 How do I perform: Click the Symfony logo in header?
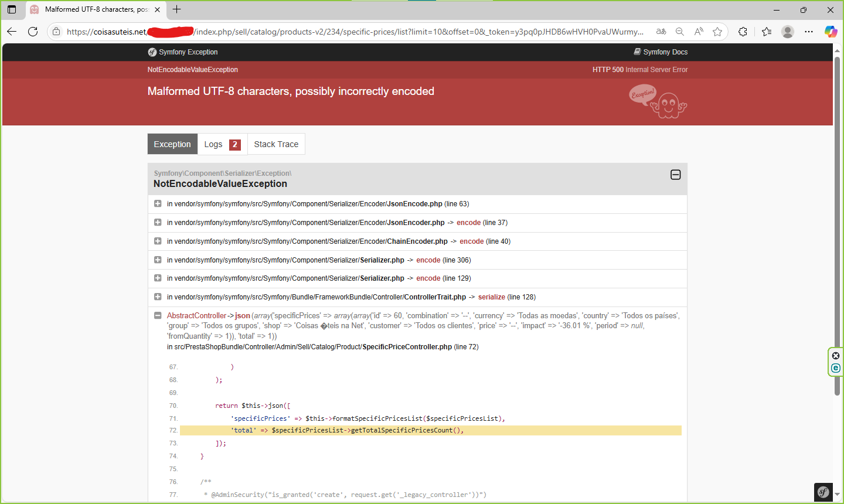tap(152, 52)
